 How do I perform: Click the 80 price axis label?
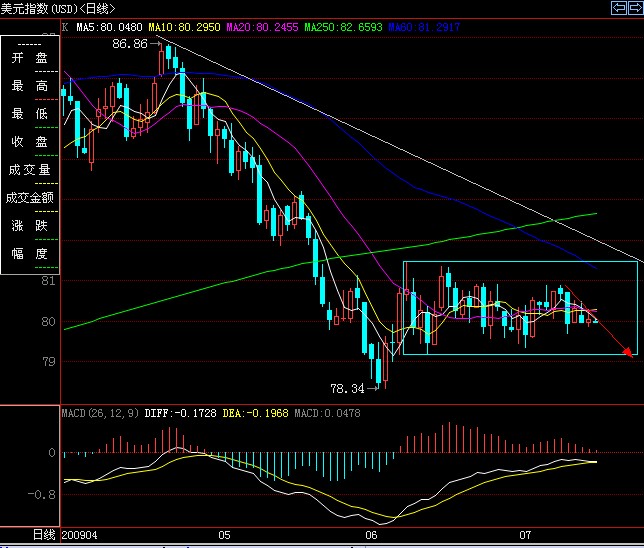[48, 321]
